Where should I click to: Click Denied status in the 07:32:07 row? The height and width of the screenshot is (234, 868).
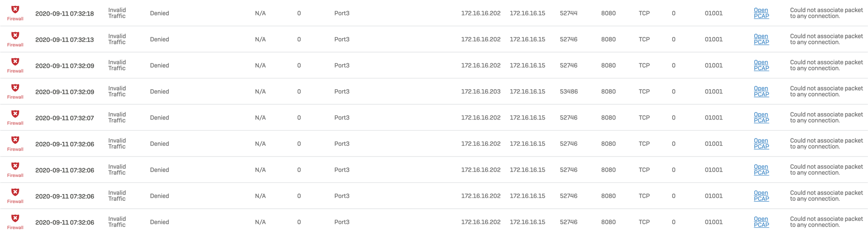[x=159, y=117]
